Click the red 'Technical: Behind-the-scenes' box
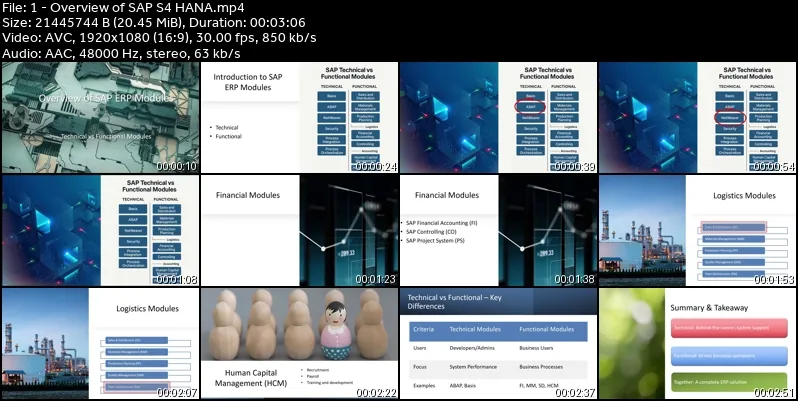The image size is (798, 401). (729, 328)
